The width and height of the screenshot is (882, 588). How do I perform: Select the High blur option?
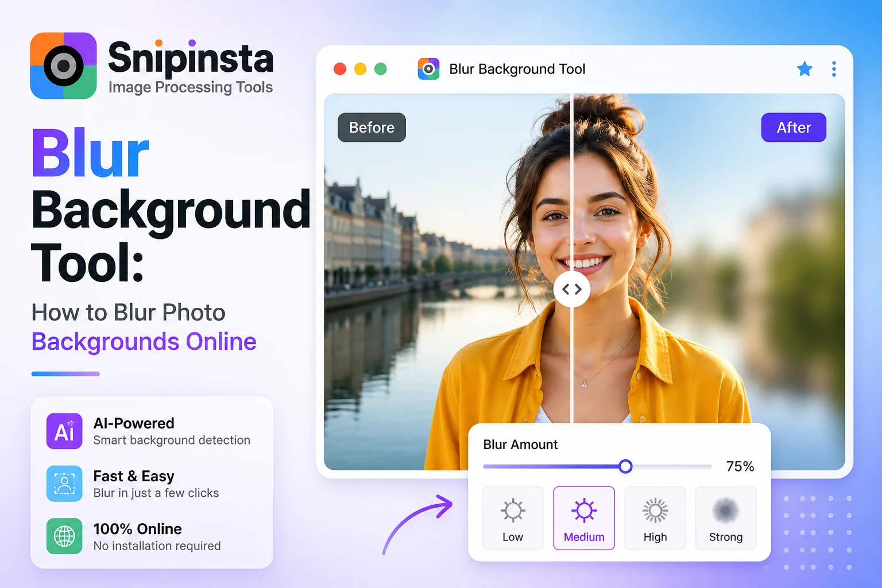pos(655,518)
